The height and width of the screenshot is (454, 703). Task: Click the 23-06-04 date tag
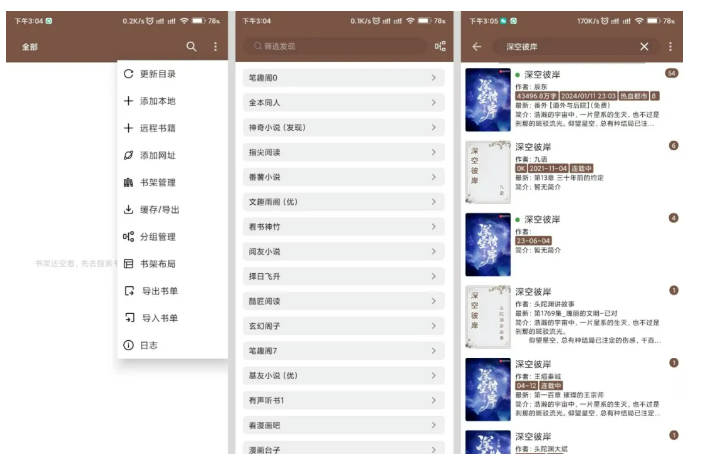coord(533,241)
